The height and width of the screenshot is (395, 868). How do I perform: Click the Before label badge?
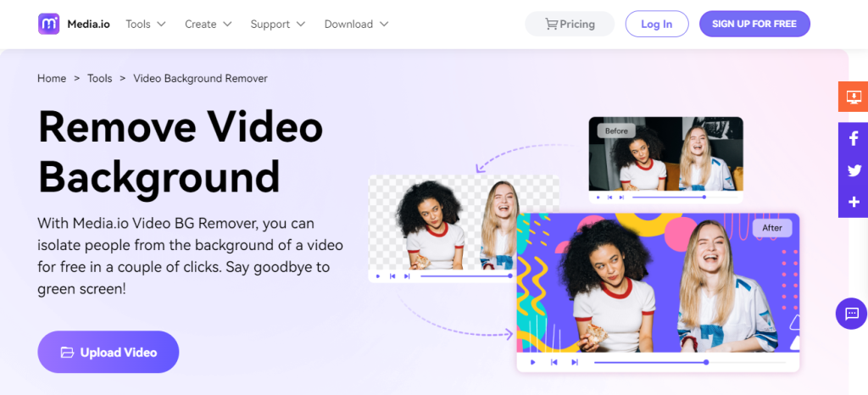[x=616, y=131]
